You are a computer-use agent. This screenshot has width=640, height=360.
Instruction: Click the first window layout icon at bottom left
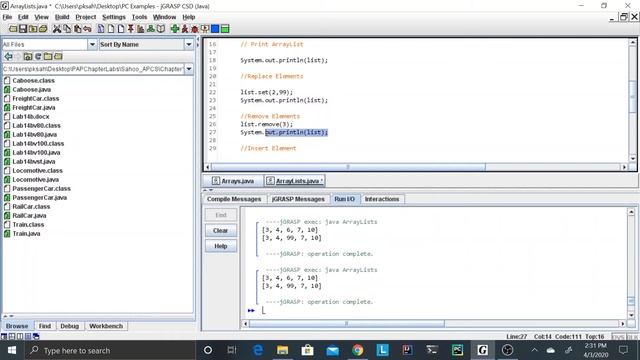coord(4,336)
